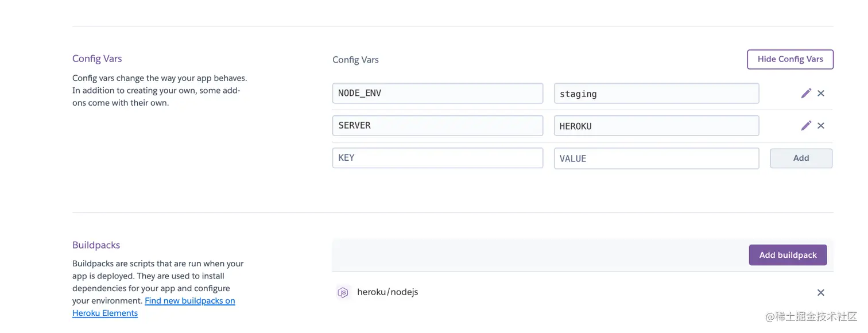The height and width of the screenshot is (333, 868).
Task: Click the Add buildpack button
Action: point(788,255)
